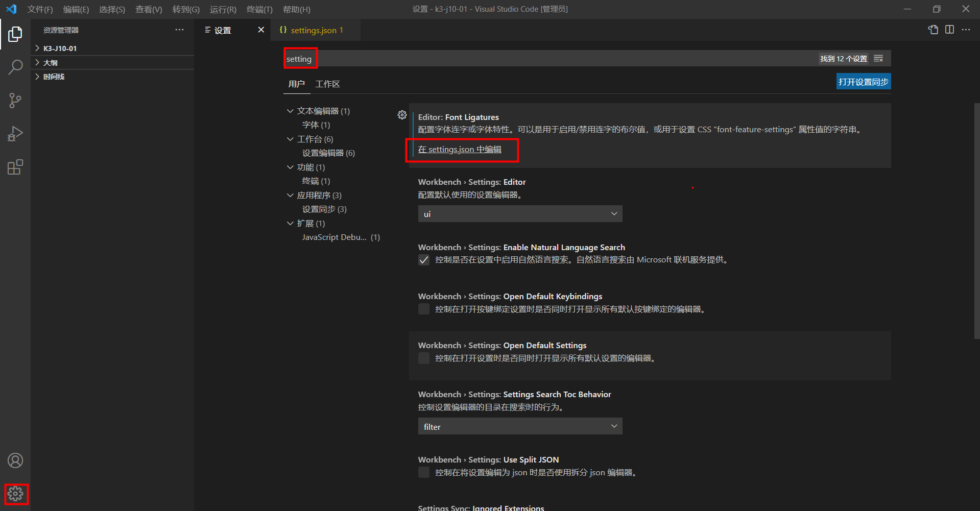Open the Search view in the activity bar
Screen dimensions: 980x511
point(16,67)
